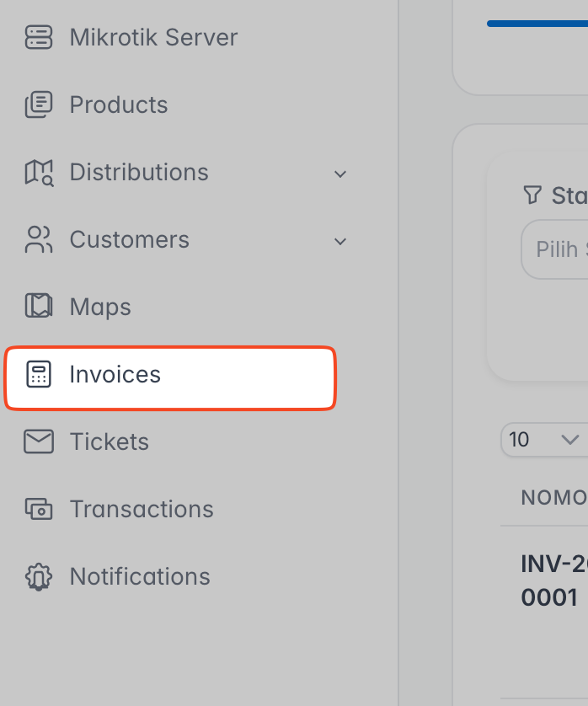Image resolution: width=588 pixels, height=706 pixels.
Task: Open the Tickets menu entry
Action: pyautogui.click(x=110, y=441)
